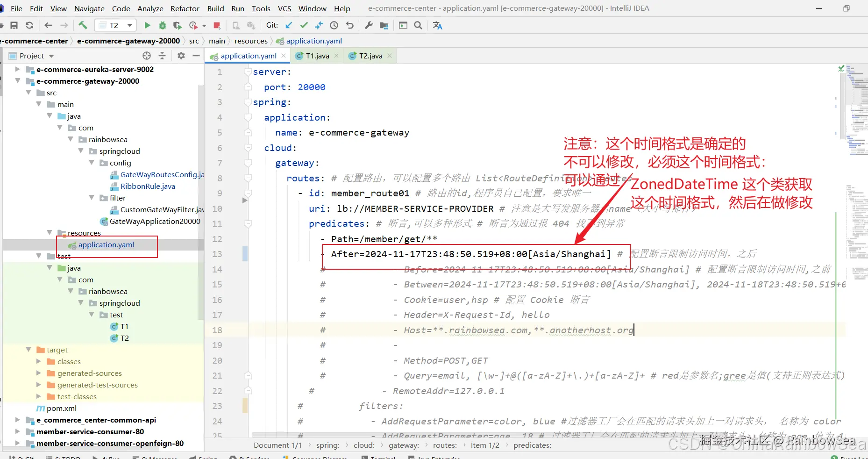Collapse the filter package folder
The image size is (868, 459).
point(92,198)
